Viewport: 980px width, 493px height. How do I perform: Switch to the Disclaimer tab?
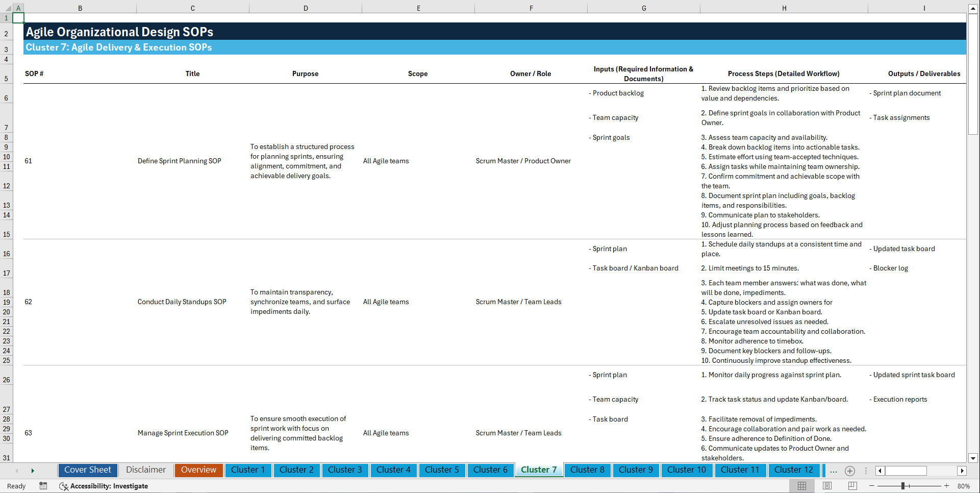point(145,470)
